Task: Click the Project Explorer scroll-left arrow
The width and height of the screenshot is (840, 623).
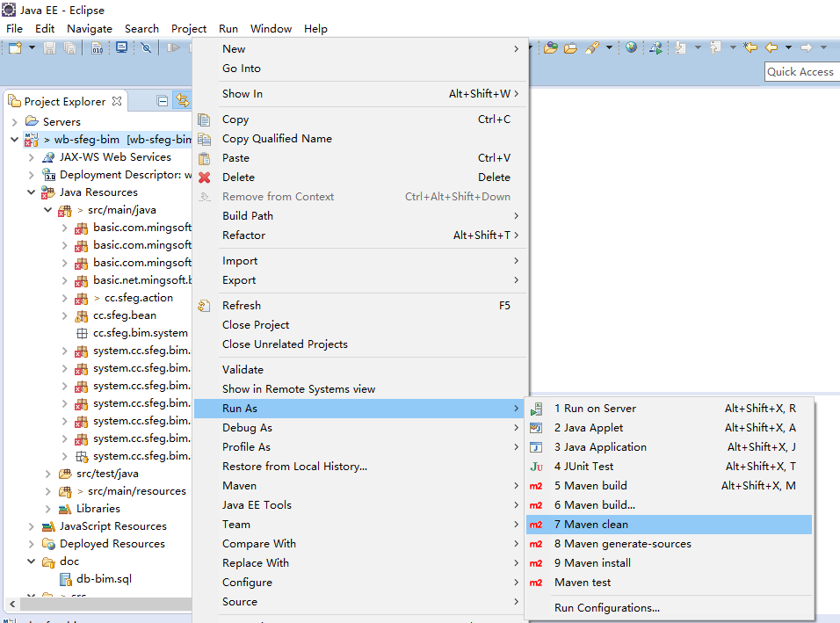Action: point(11,605)
